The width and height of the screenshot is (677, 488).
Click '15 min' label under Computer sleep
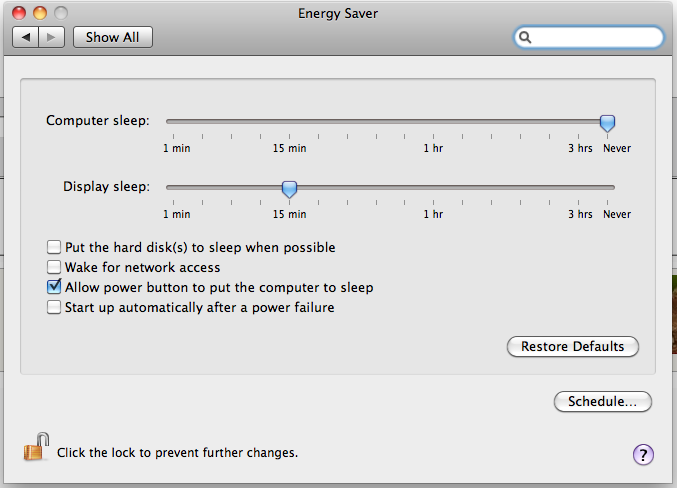[289, 148]
